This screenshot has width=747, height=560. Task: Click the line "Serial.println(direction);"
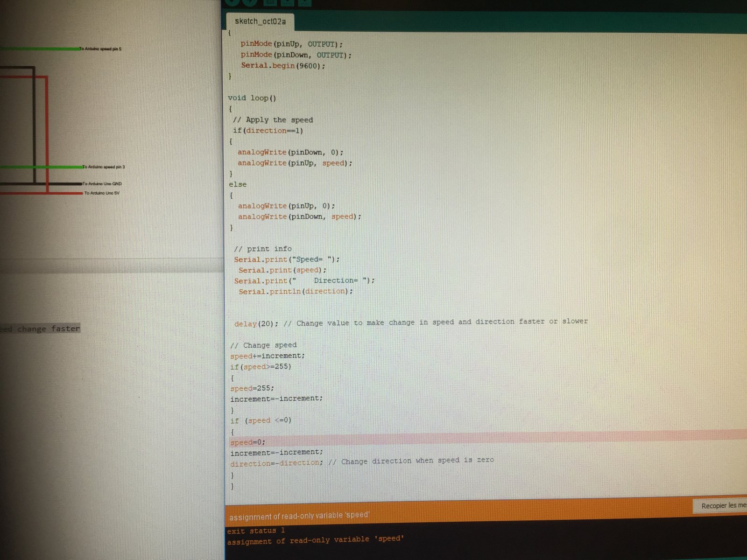pos(296,291)
